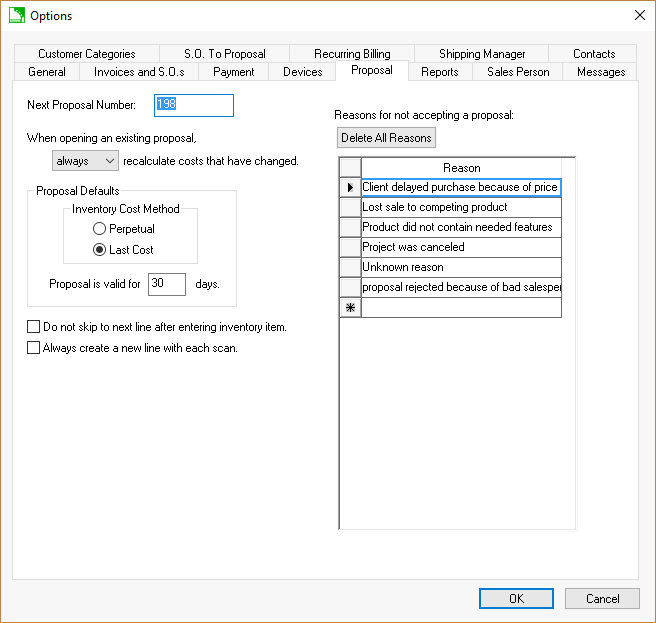Click the Reason column header
The width and height of the screenshot is (656, 623).
point(461,168)
